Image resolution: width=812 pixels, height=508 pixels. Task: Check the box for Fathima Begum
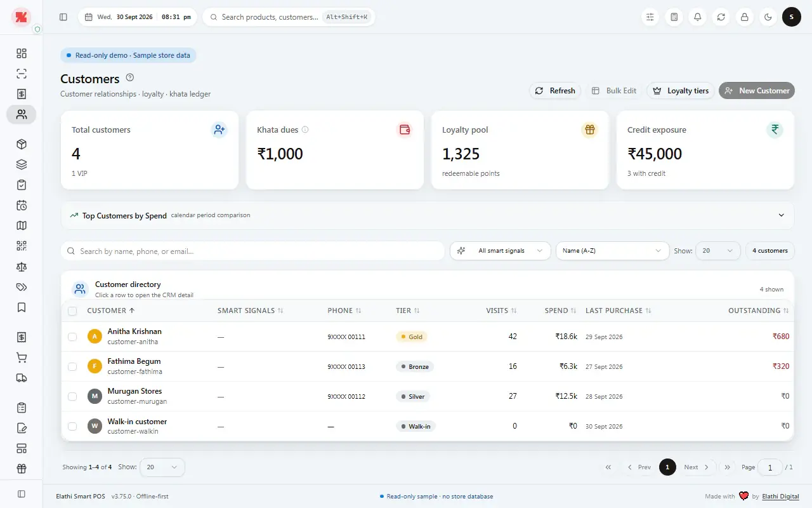pyautogui.click(x=72, y=366)
